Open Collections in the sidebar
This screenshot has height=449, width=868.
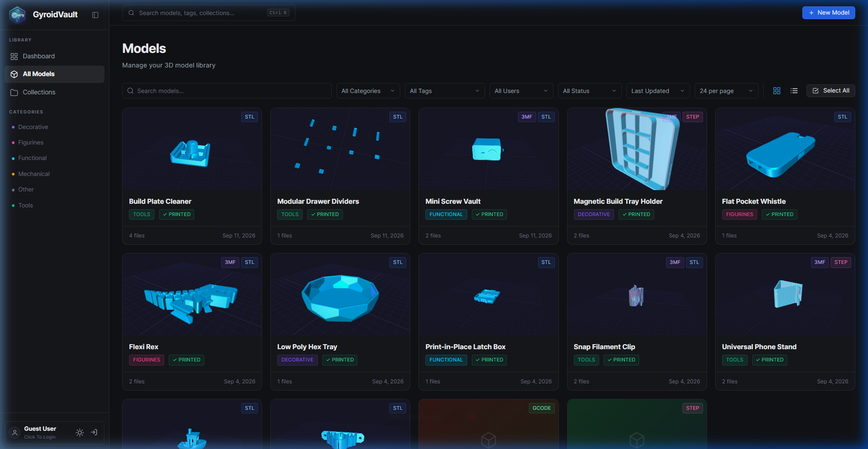pyautogui.click(x=54, y=92)
